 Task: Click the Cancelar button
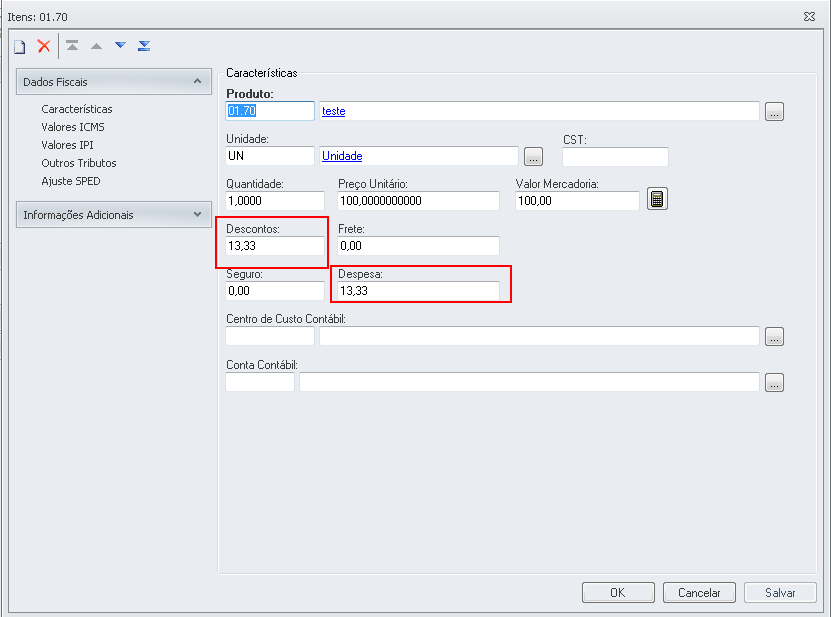tap(699, 593)
